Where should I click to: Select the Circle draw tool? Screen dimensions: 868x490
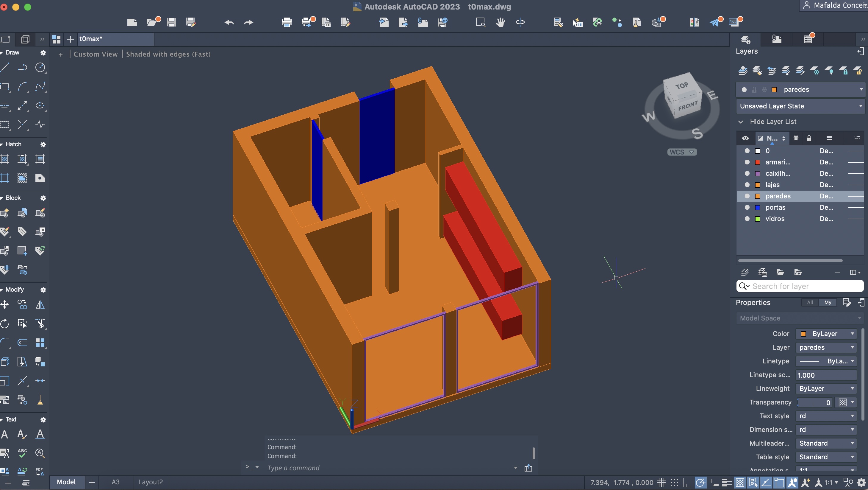point(40,67)
